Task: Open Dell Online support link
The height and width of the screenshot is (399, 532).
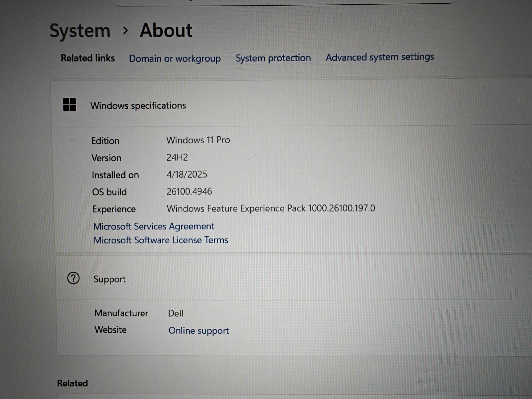Action: tap(199, 331)
